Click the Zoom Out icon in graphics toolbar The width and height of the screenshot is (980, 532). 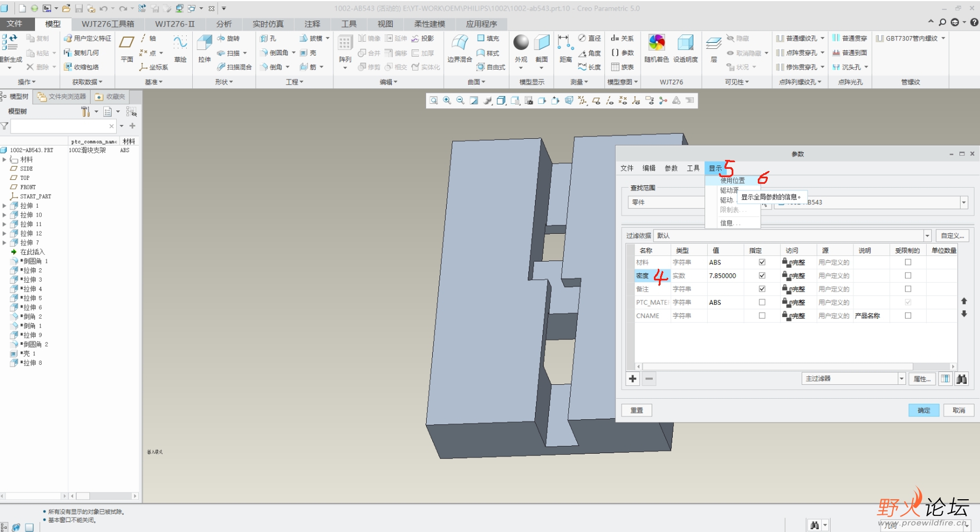tap(461, 101)
